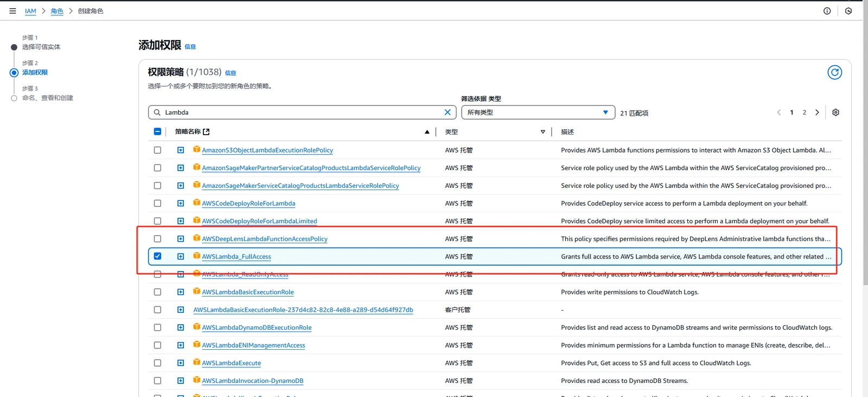Image resolution: width=868 pixels, height=397 pixels.
Task: Open the hamburger navigation menu
Action: [12, 11]
